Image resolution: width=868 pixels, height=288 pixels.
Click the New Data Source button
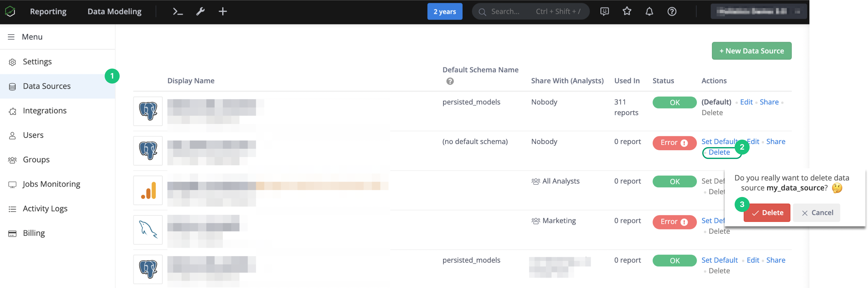coord(751,51)
